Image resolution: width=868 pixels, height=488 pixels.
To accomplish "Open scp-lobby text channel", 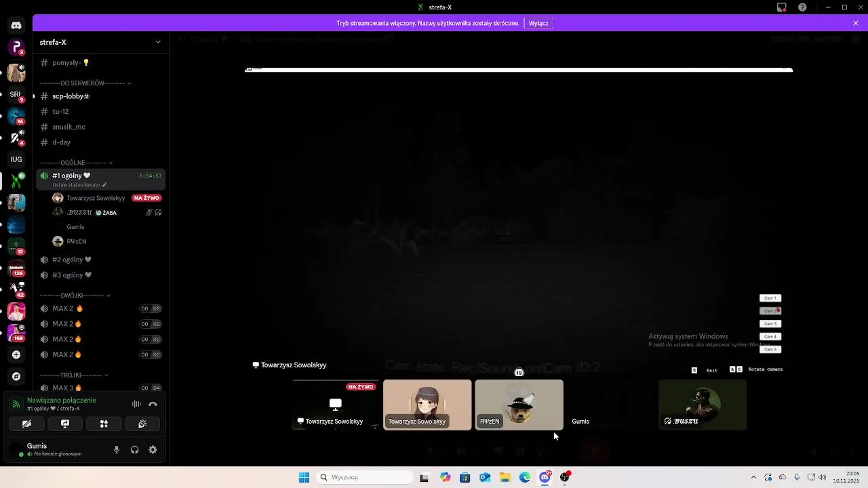I will pyautogui.click(x=100, y=96).
